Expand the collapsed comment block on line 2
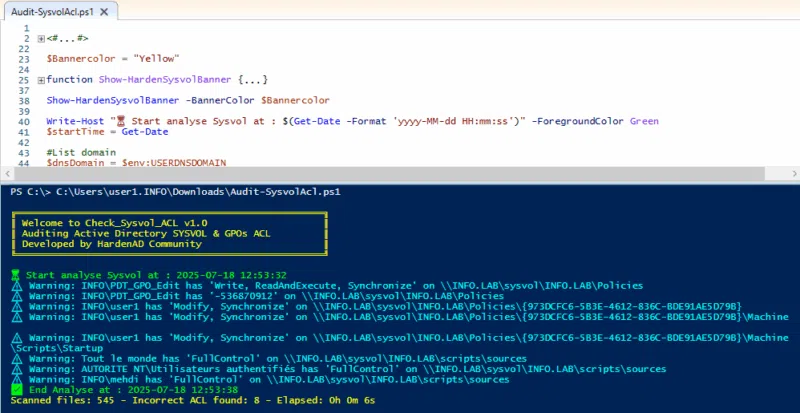800x413 pixels. tap(39, 38)
